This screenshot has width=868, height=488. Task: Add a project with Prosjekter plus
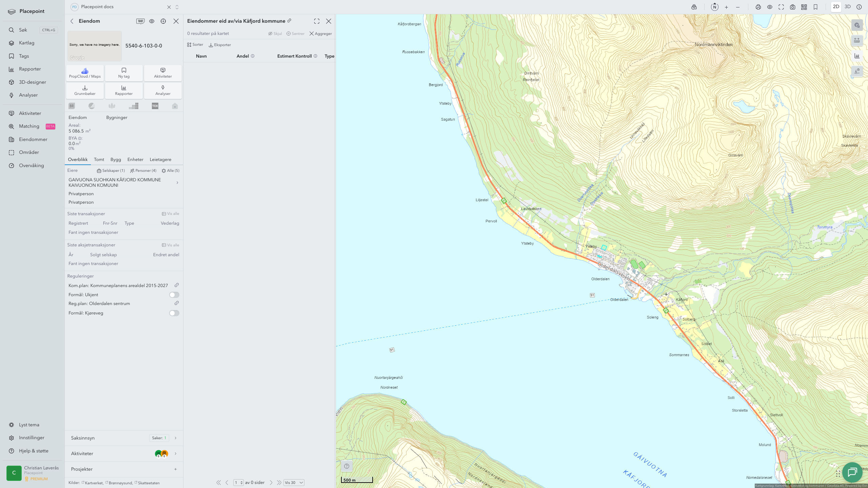175,469
